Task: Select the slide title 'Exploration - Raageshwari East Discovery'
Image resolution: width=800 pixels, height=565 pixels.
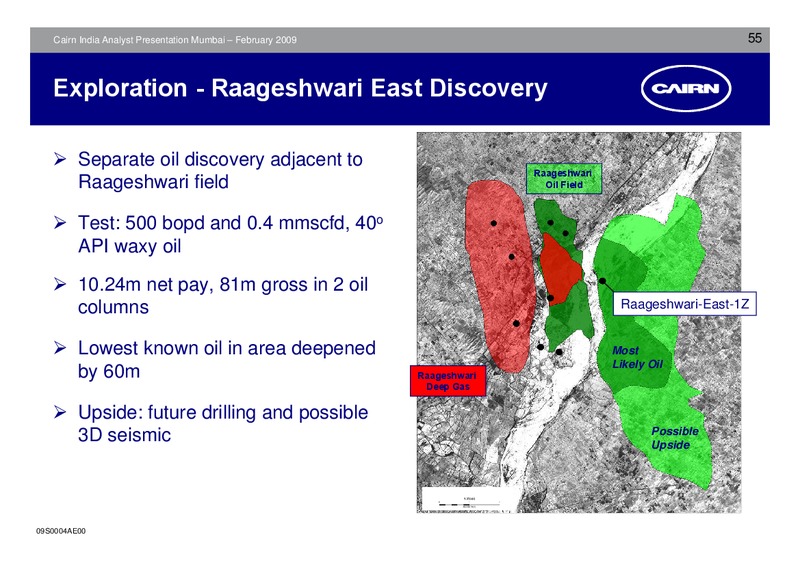Action: click(x=300, y=88)
